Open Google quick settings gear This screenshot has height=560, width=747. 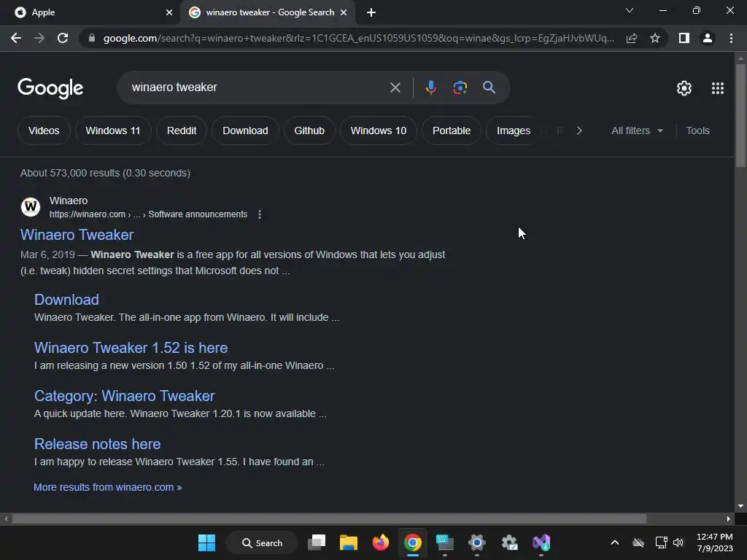684,88
